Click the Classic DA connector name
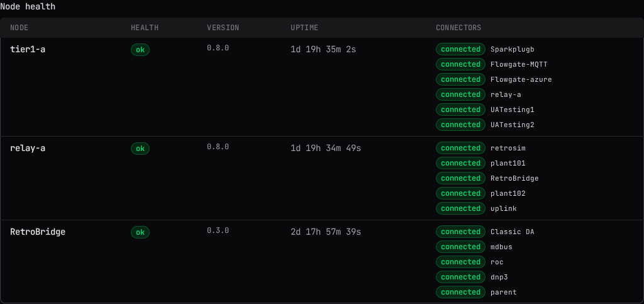Screen dimensions: 644x304 [x=512, y=232]
